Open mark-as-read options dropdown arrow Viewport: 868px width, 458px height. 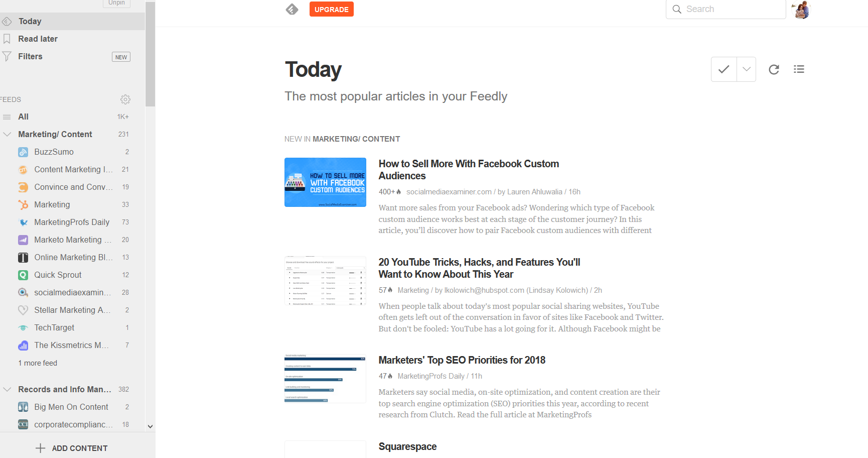coord(746,69)
